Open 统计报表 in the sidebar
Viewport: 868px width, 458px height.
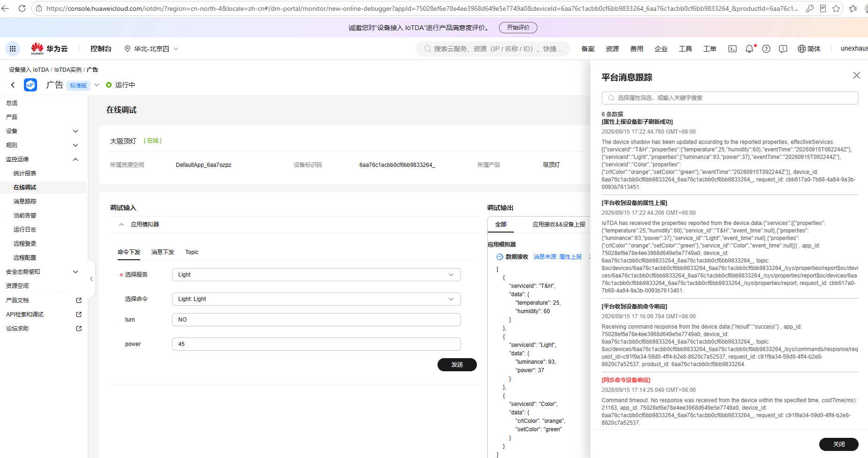(25, 173)
